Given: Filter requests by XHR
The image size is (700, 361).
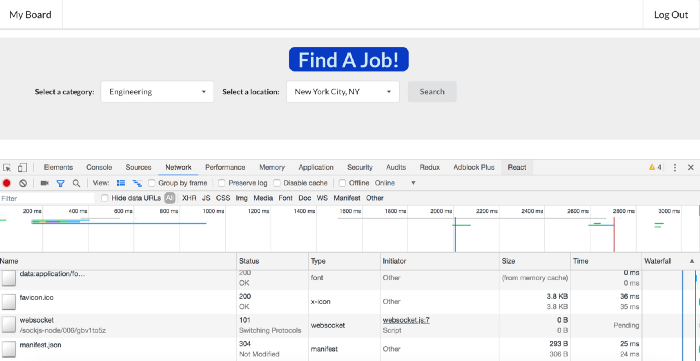Looking at the screenshot, I should coord(189,198).
